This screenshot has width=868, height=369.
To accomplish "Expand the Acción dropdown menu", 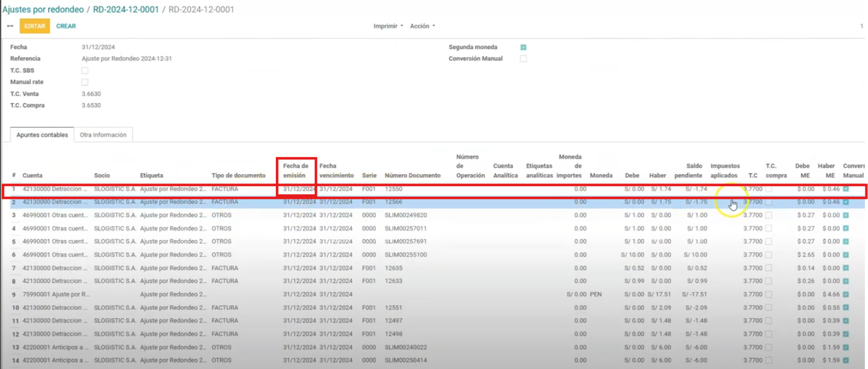I will click(x=422, y=26).
